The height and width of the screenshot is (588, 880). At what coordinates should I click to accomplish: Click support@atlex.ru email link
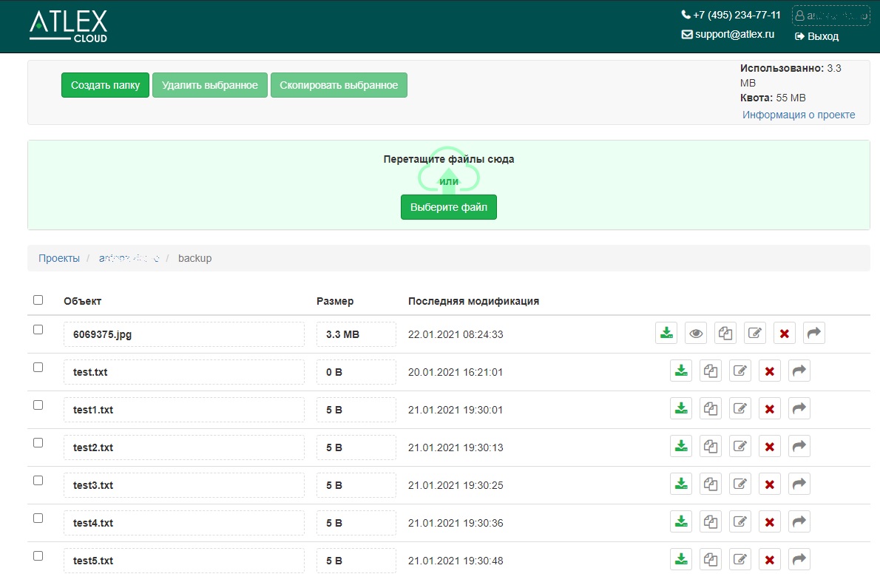tap(728, 34)
